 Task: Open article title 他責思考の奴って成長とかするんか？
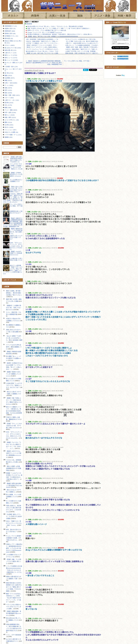coord(40,73)
